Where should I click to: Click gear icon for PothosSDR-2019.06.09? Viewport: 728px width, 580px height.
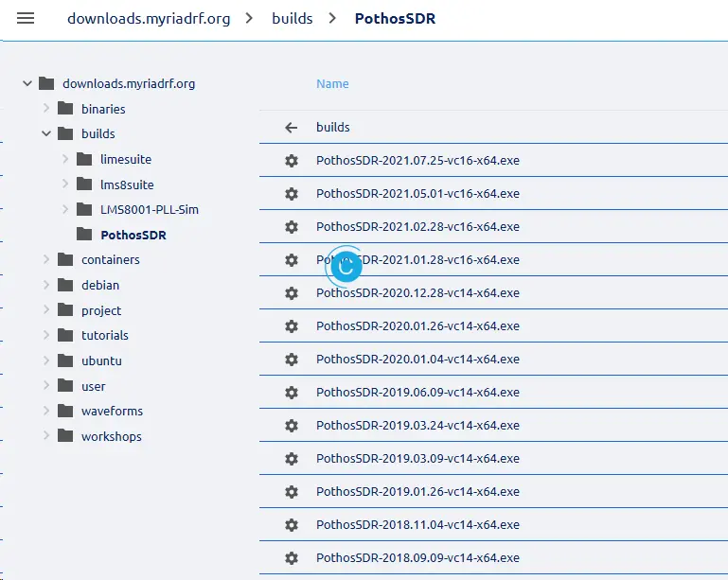(292, 393)
